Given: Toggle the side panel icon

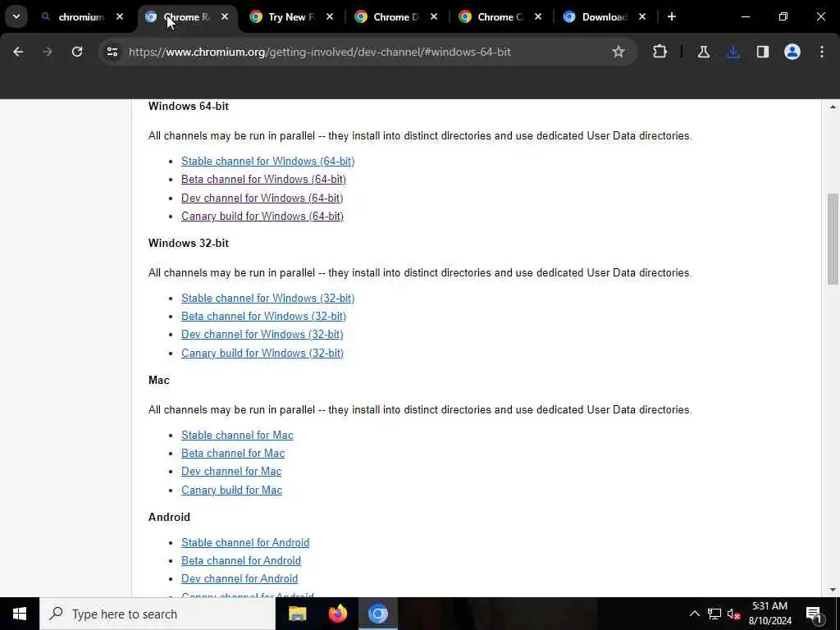Looking at the screenshot, I should [x=763, y=52].
